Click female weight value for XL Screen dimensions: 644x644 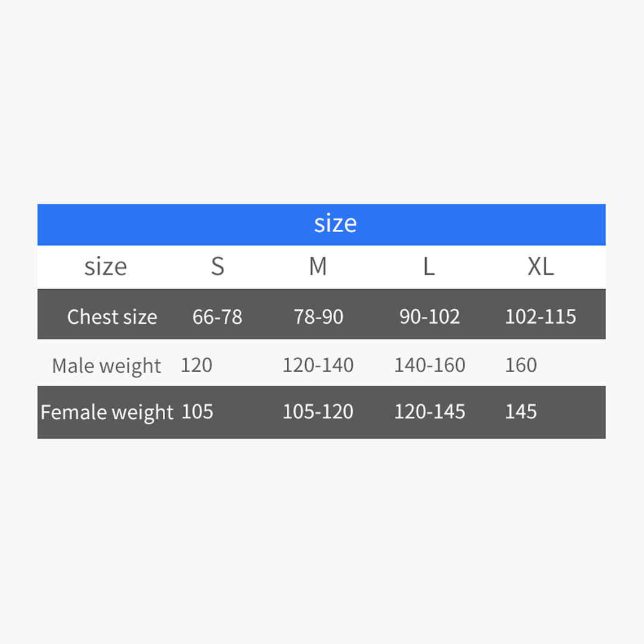(x=521, y=411)
